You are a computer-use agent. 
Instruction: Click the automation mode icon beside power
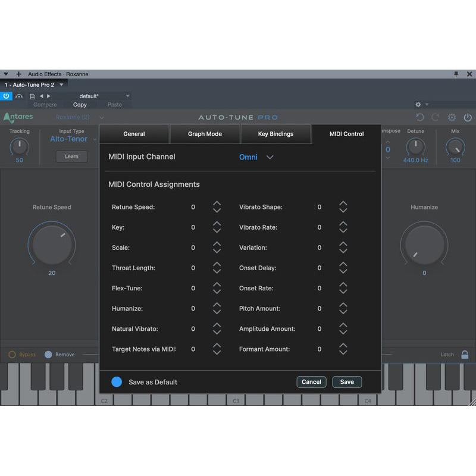pos(19,96)
